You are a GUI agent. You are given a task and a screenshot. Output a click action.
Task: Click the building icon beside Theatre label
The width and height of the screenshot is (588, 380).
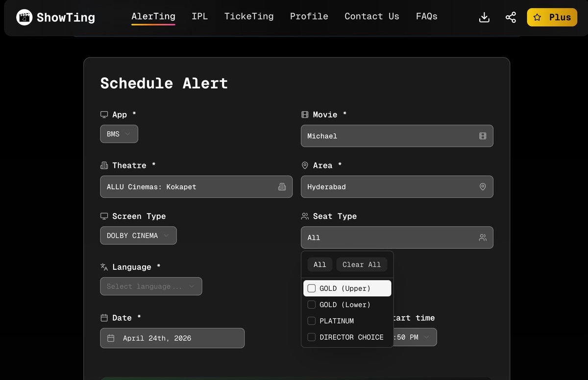(x=104, y=166)
